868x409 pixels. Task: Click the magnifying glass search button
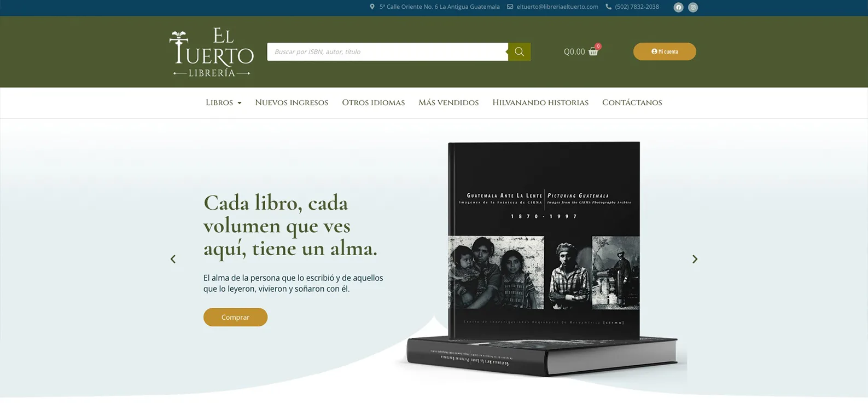(519, 51)
